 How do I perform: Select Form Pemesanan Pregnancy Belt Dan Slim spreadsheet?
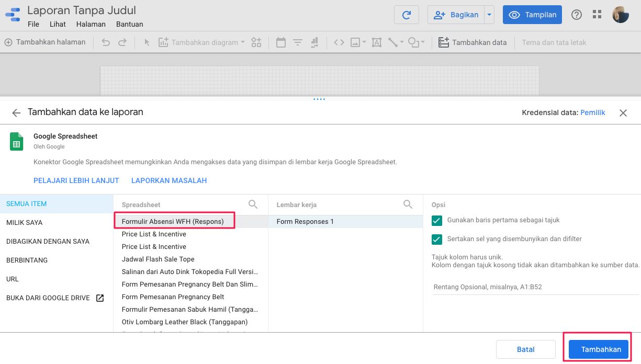click(x=190, y=284)
